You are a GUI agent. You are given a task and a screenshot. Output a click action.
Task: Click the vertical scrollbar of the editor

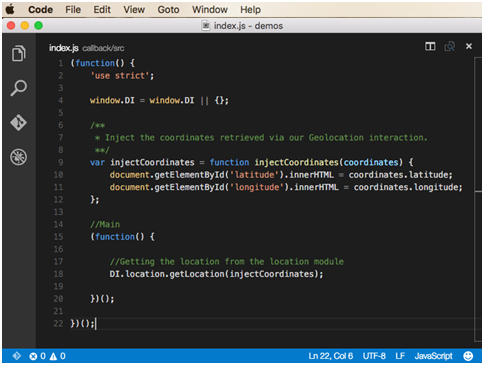pos(478,200)
